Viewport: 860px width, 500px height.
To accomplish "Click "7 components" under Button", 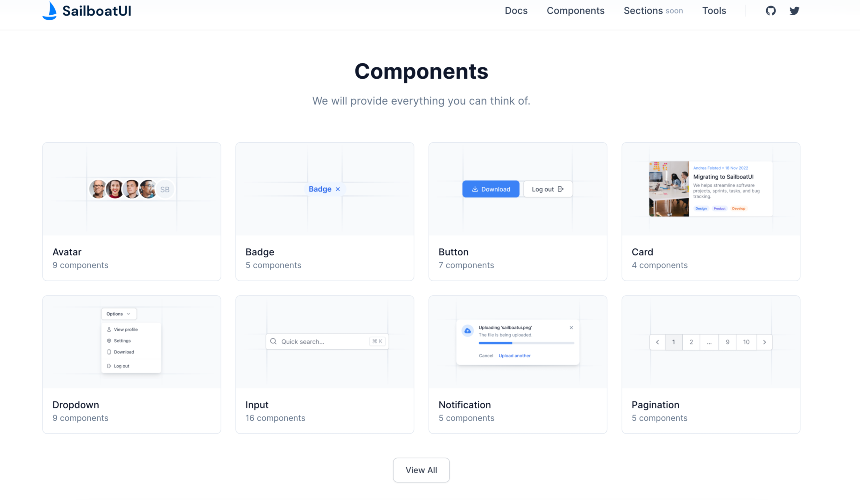I will tap(466, 265).
